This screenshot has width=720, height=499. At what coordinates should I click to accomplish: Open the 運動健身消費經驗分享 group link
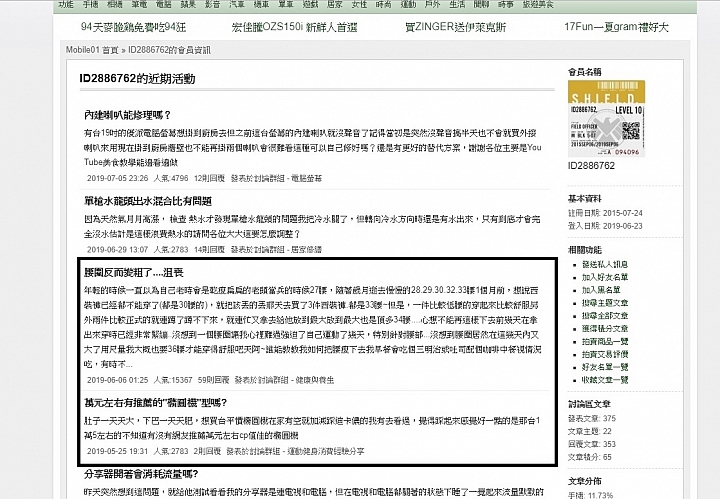(326, 451)
